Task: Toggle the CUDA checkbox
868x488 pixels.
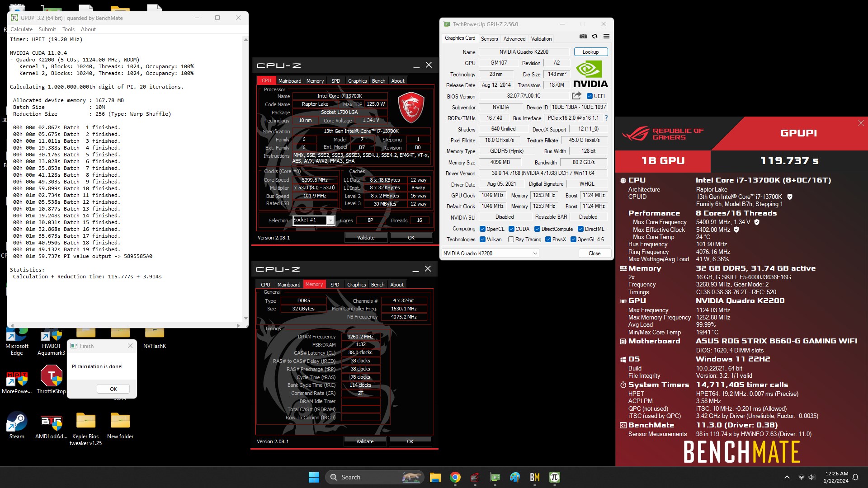Action: (x=511, y=229)
